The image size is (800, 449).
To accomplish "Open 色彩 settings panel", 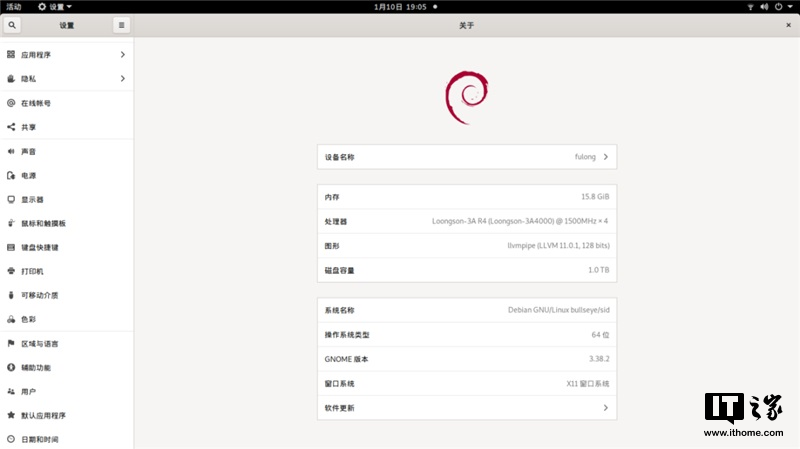I will point(67,319).
